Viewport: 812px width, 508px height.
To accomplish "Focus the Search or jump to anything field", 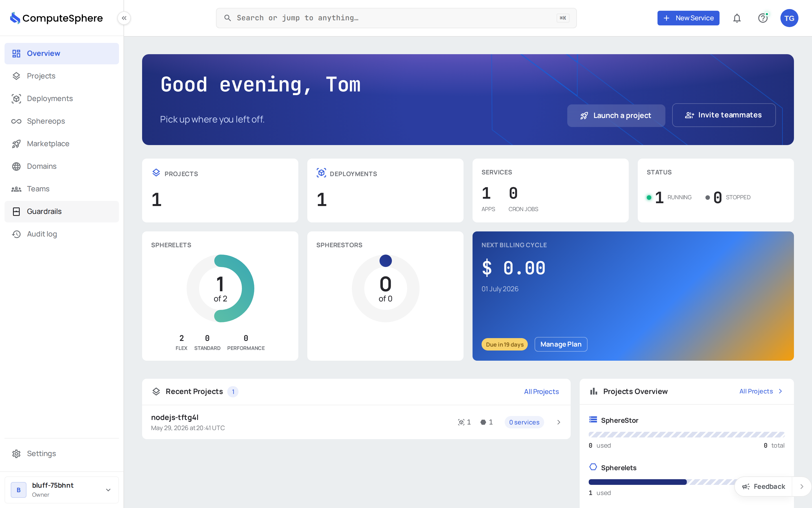I will pos(396,18).
